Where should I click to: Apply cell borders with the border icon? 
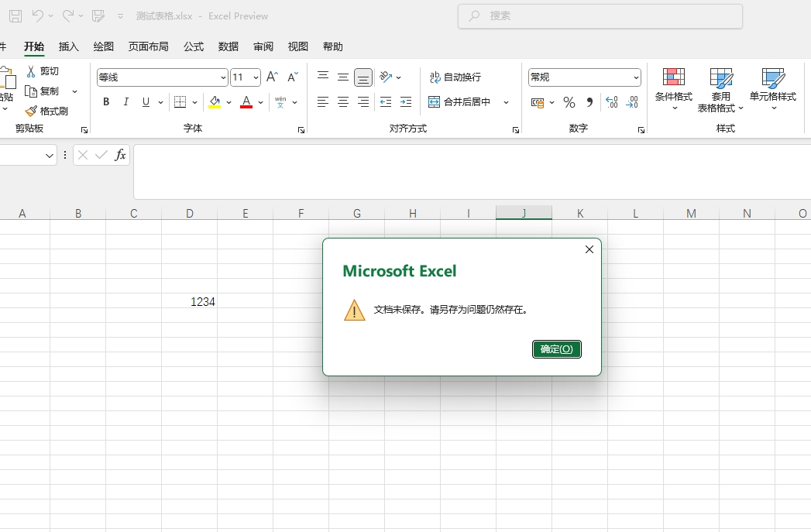[180, 102]
